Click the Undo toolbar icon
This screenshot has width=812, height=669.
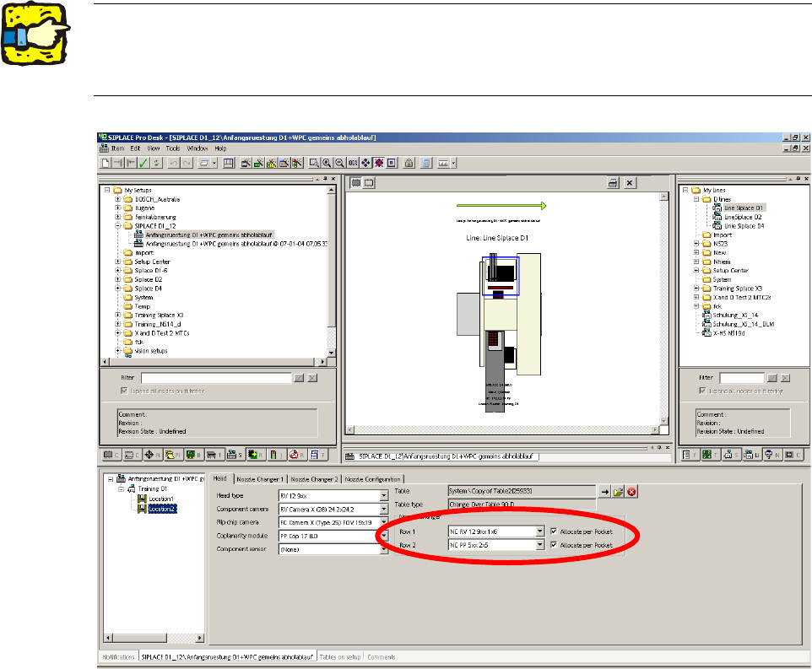click(174, 163)
